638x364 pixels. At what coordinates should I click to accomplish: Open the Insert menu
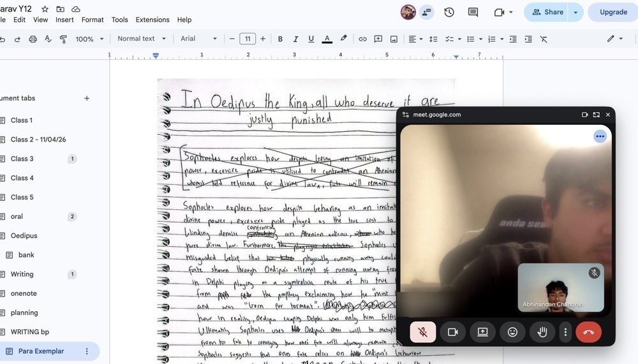(x=64, y=20)
